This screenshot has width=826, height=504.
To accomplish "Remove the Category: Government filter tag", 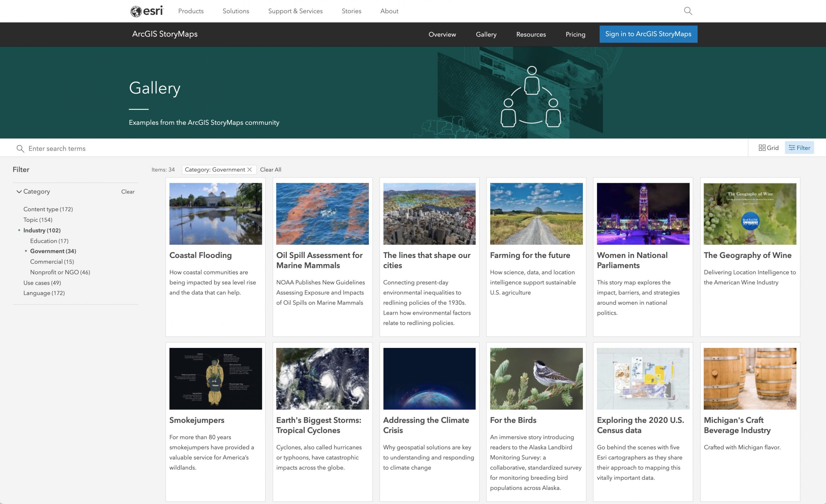I will [249, 170].
